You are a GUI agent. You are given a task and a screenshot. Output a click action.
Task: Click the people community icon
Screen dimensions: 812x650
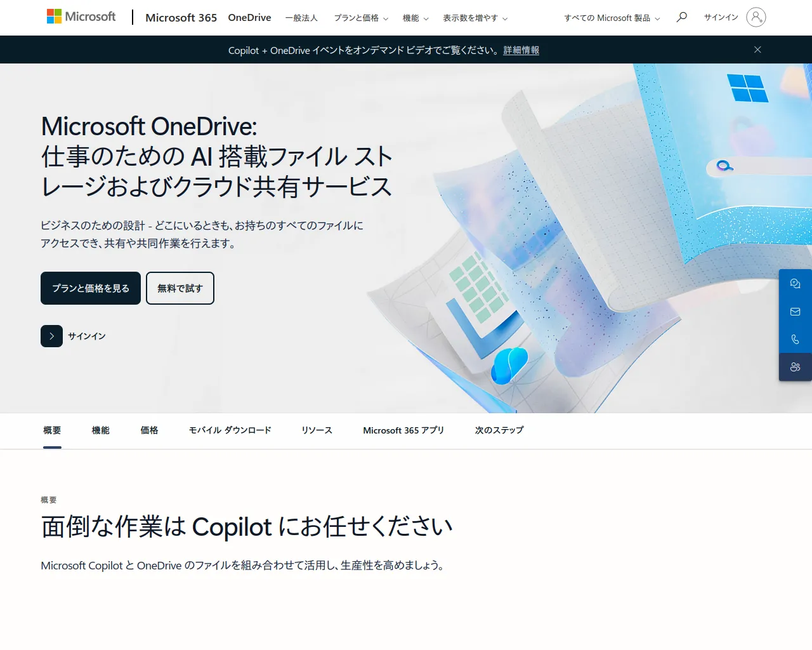(796, 367)
